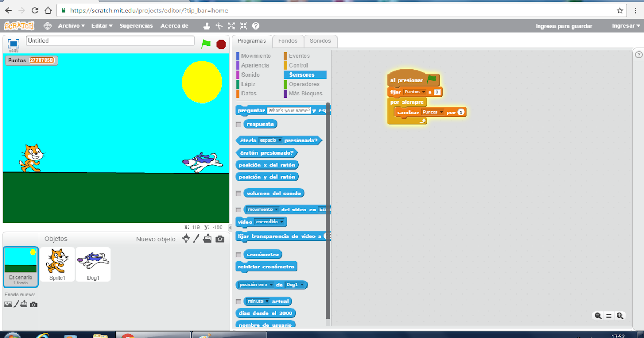Enable the respuesta stage monitor checkbox
The image size is (644, 338).
(x=238, y=123)
